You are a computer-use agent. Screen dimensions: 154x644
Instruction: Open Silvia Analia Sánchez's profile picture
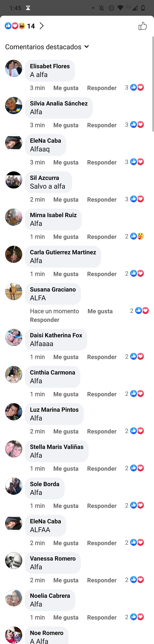(14, 105)
